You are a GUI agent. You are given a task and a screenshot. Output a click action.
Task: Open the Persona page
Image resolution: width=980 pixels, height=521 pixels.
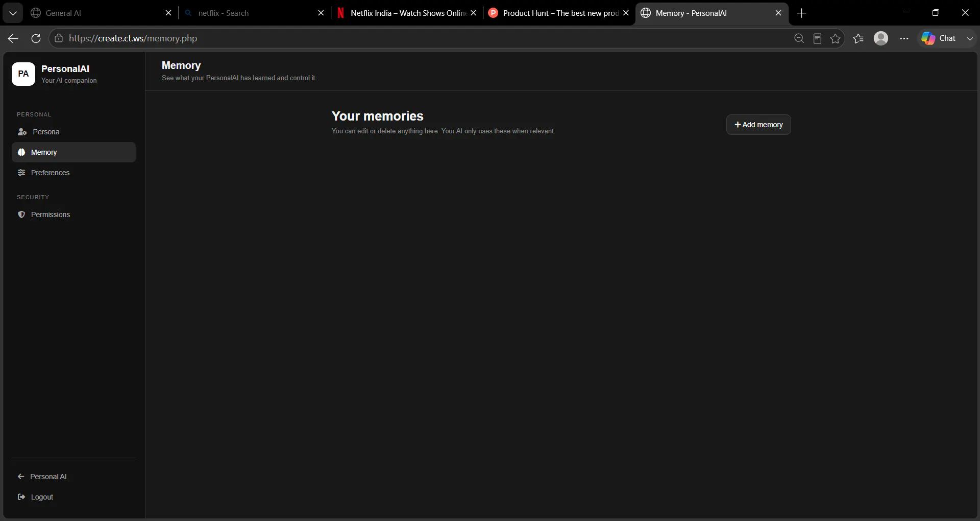point(73,132)
